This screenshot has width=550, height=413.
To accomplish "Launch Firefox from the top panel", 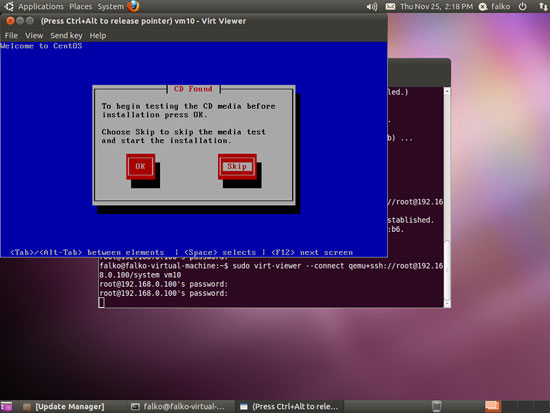I will 133,6.
